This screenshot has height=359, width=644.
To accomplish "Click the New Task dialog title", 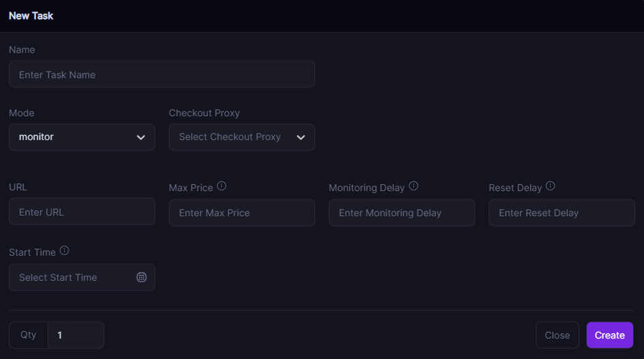I will pos(31,16).
